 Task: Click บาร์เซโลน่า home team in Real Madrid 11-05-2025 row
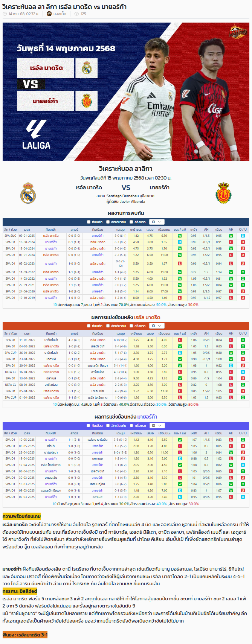[x=51, y=340]
